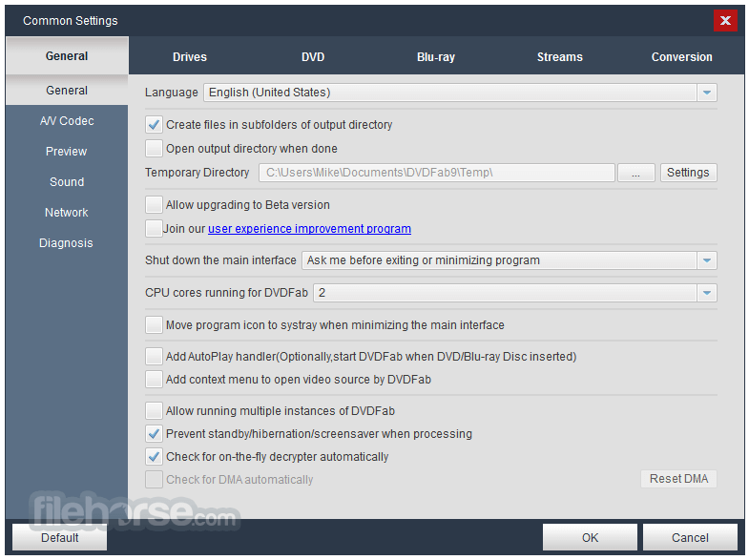Open the Sound settings section
This screenshot has height=560, width=749.
67,182
